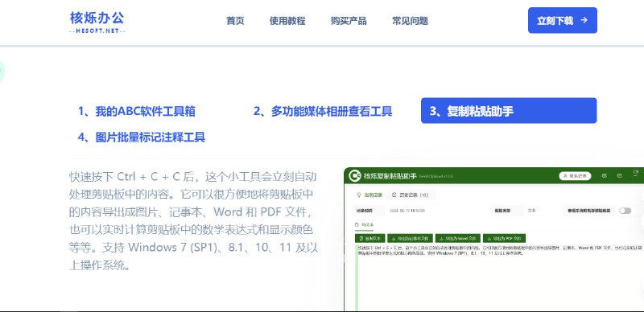Screen dimensions: 644x312
Task: Open the 首页 navigation item
Action: click(235, 21)
